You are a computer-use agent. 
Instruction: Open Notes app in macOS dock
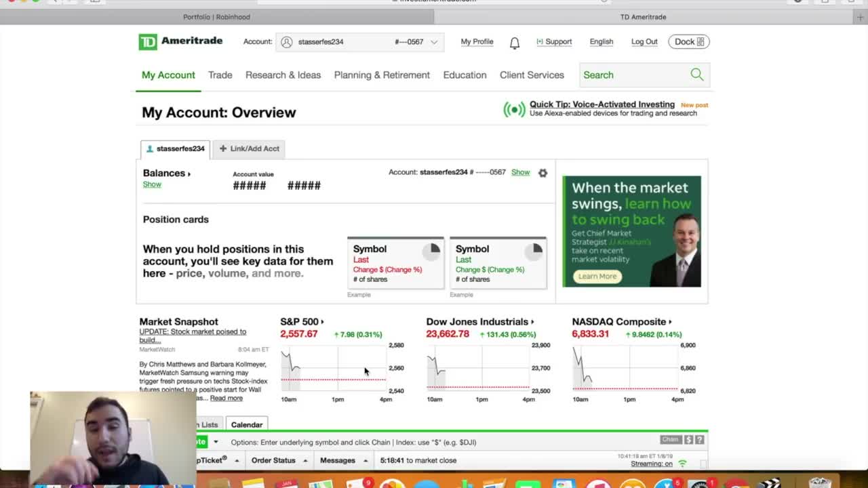click(252, 483)
